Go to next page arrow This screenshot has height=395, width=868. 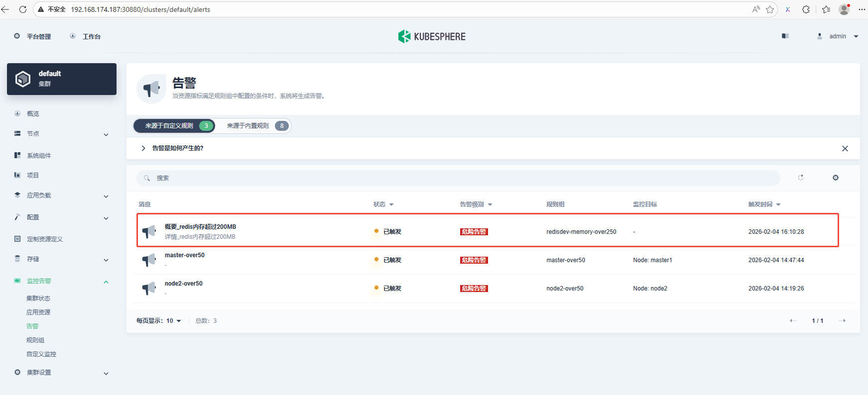[842, 321]
